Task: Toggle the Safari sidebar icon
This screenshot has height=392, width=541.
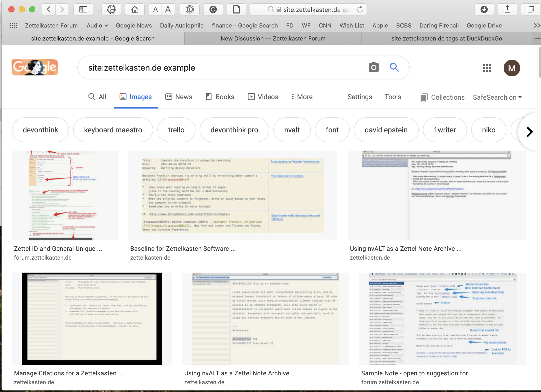Action: point(83,10)
